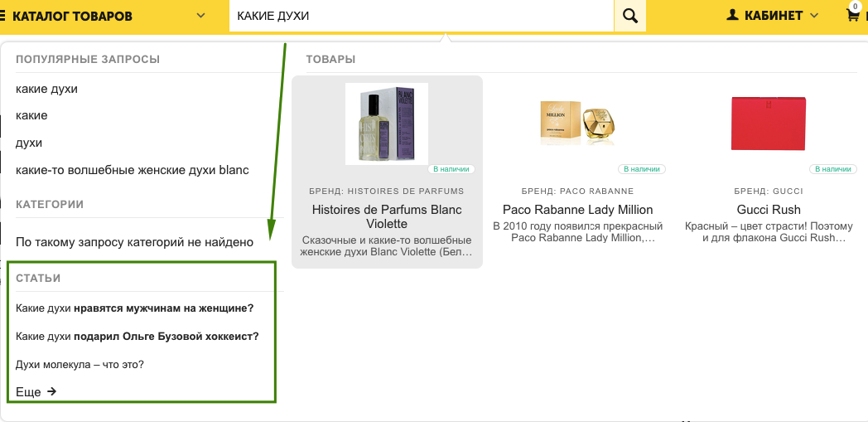The image size is (868, 422).
Task: Click the 'КАТЕГОРИИ' section heading
Action: (50, 204)
